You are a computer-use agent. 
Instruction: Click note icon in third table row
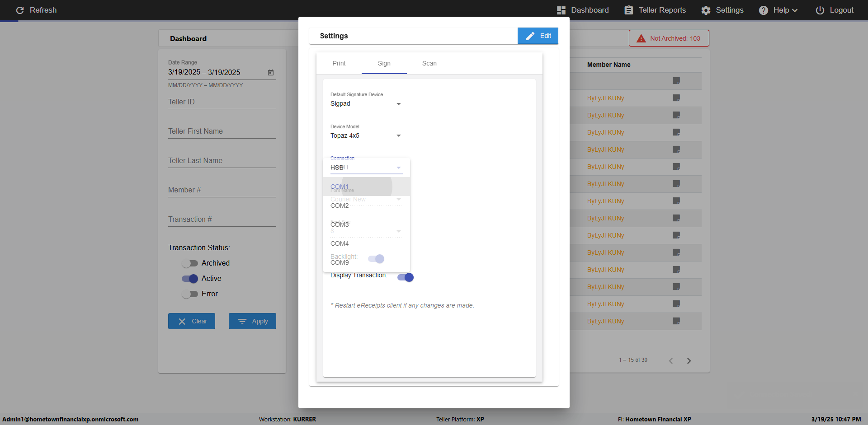676,115
